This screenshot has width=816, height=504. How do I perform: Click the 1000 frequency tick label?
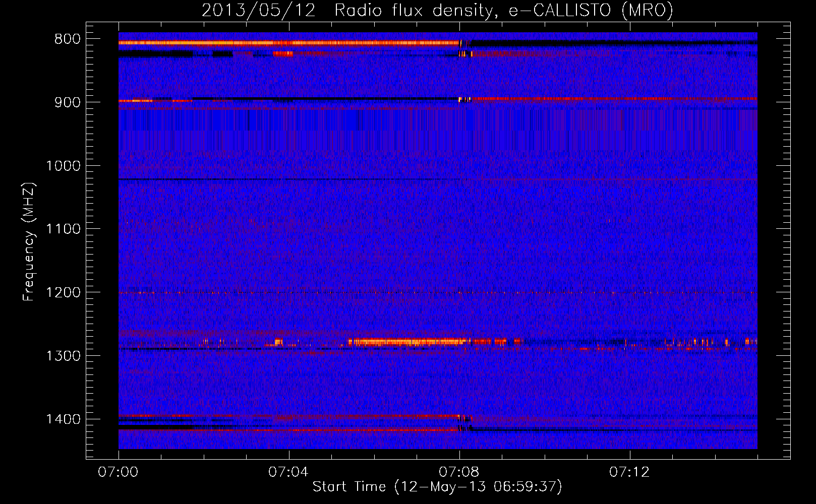click(63, 166)
